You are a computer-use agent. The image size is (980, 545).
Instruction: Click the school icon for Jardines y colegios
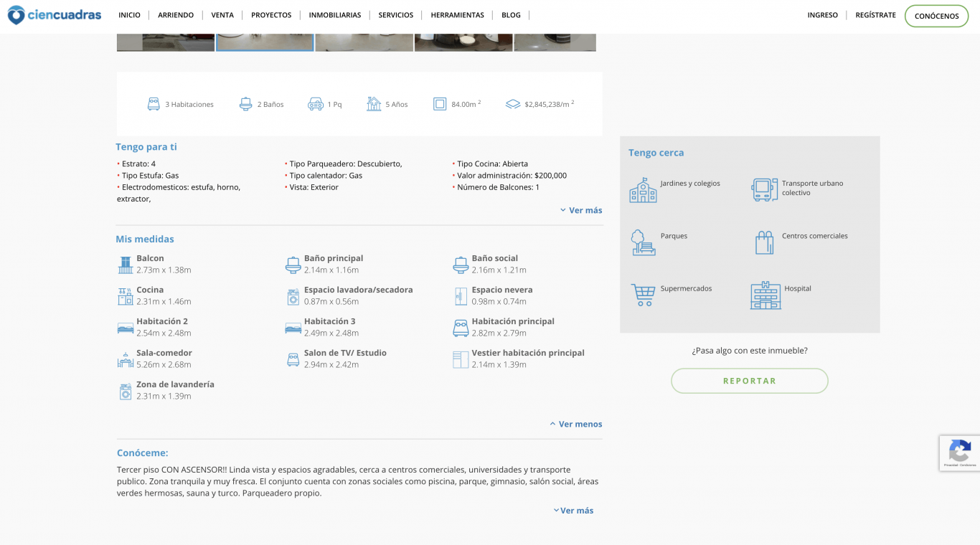tap(643, 190)
